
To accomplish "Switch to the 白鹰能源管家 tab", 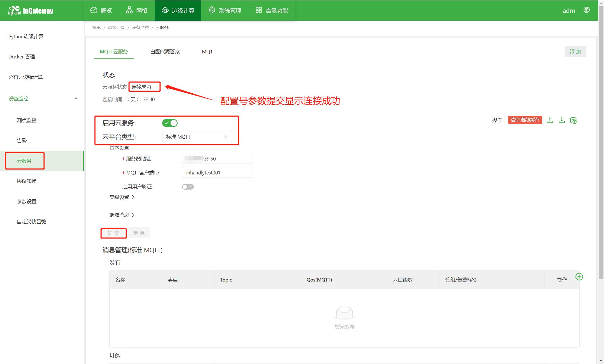I will click(x=165, y=52).
